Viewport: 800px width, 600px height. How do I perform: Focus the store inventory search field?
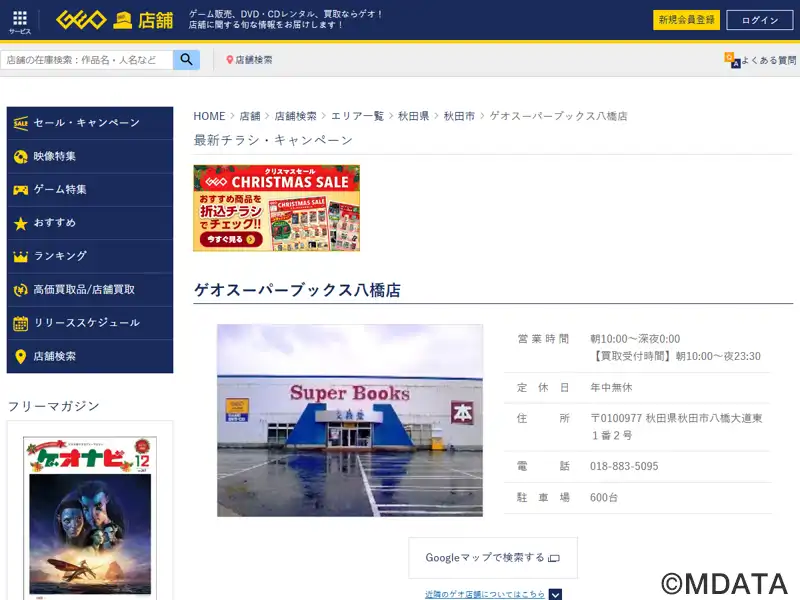87,60
